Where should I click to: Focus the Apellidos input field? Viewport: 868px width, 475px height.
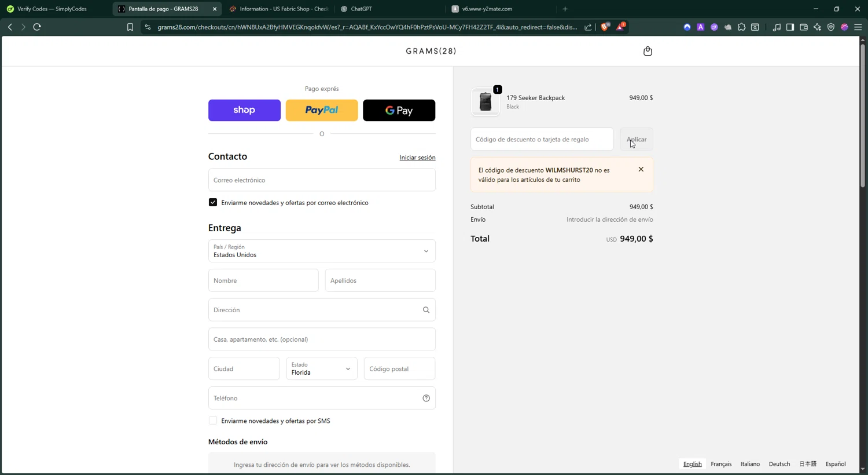(x=380, y=280)
